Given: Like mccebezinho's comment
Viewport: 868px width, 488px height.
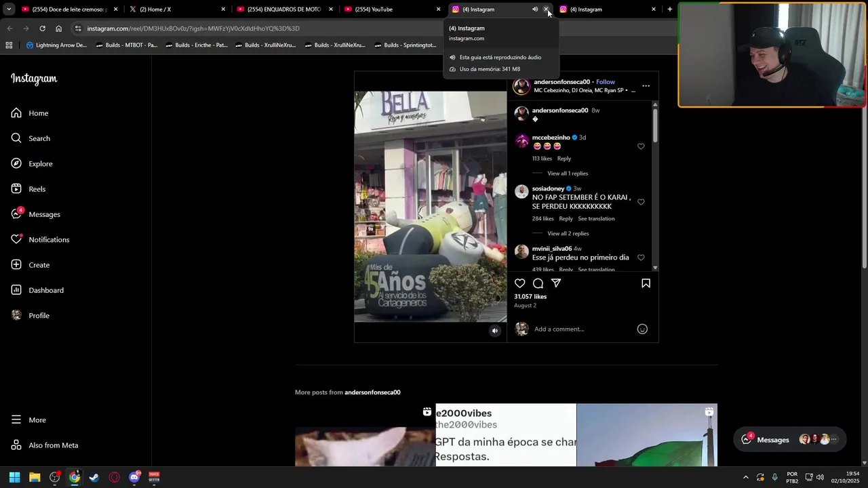Looking at the screenshot, I should tap(641, 146).
